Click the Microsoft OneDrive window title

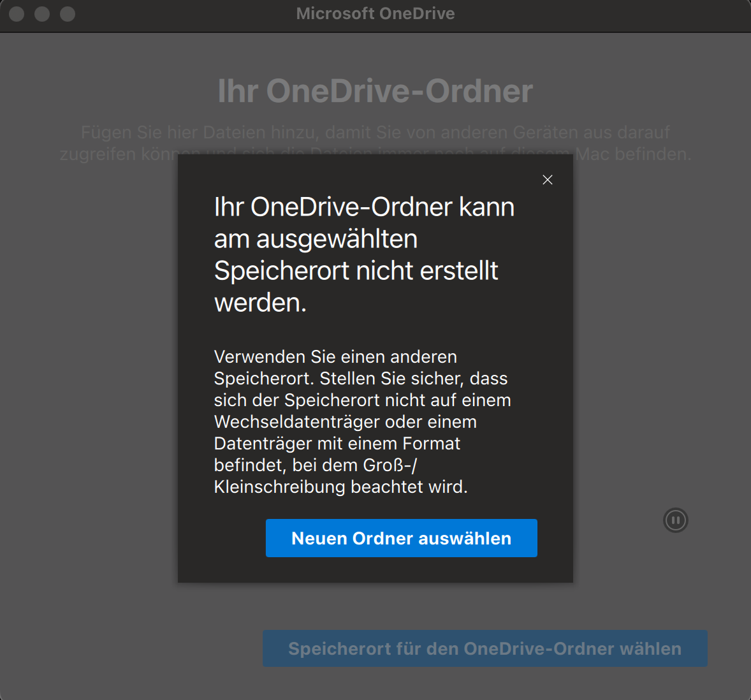[x=375, y=13]
